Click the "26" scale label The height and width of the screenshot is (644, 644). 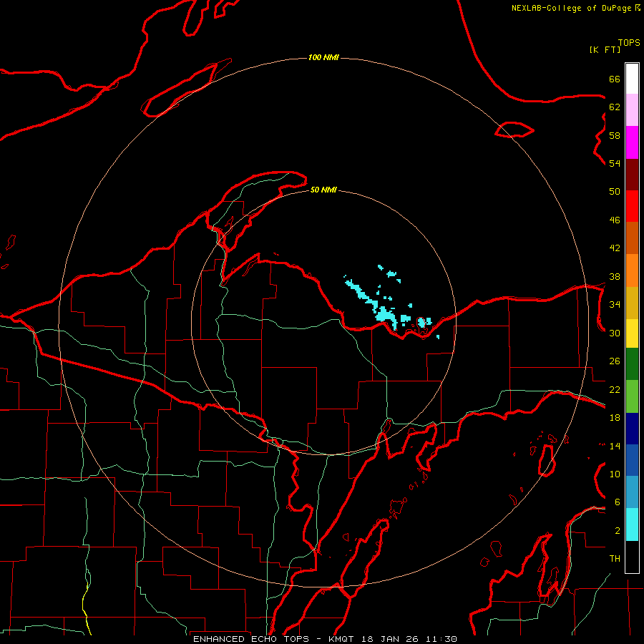(x=615, y=361)
